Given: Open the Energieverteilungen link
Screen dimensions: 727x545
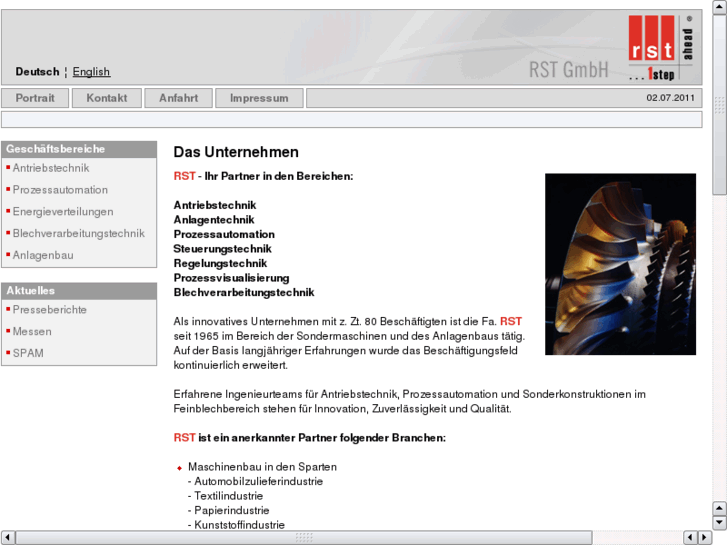Looking at the screenshot, I should [63, 212].
